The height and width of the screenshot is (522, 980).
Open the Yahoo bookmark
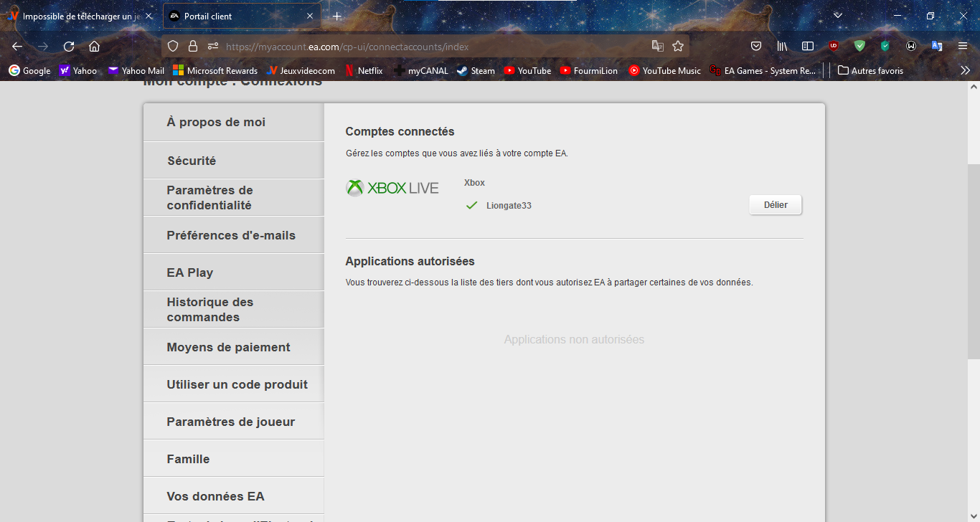click(78, 70)
